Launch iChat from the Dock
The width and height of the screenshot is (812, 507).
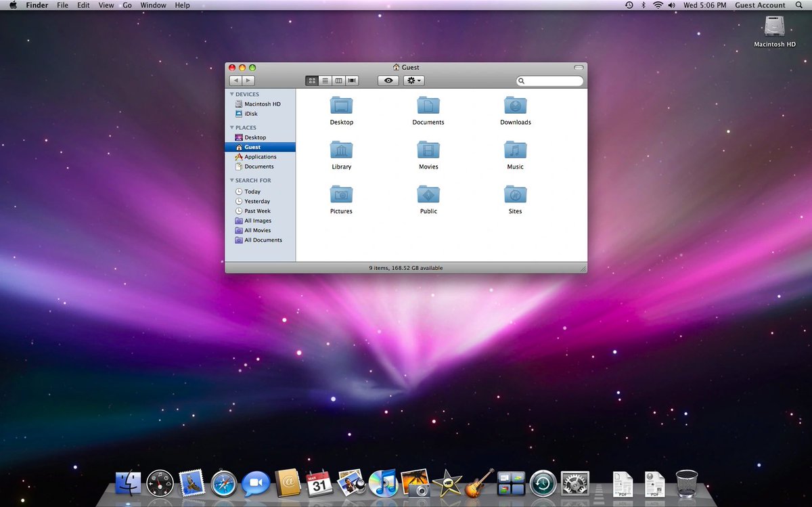(256, 484)
